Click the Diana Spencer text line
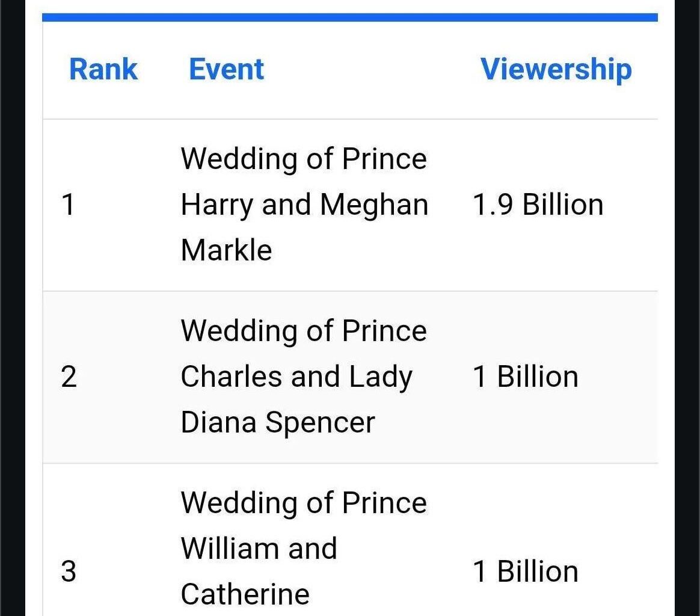This screenshot has width=700, height=616. (278, 422)
